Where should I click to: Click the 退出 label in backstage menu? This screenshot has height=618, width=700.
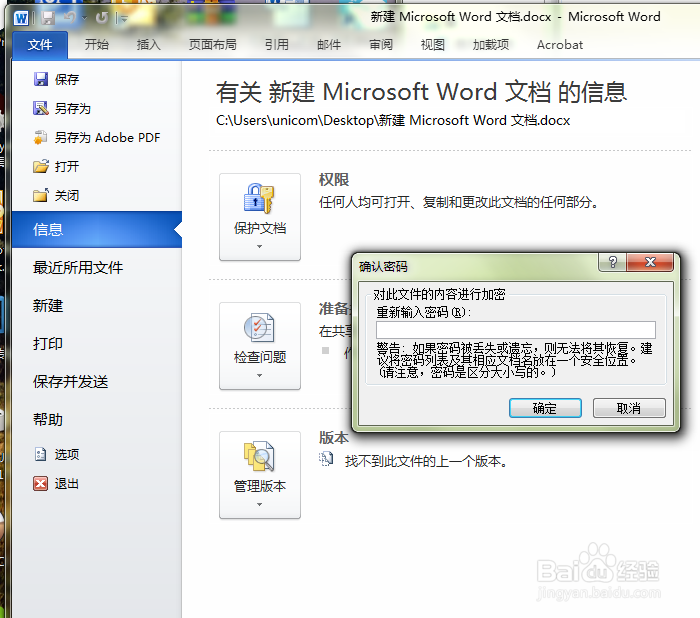coord(67,484)
